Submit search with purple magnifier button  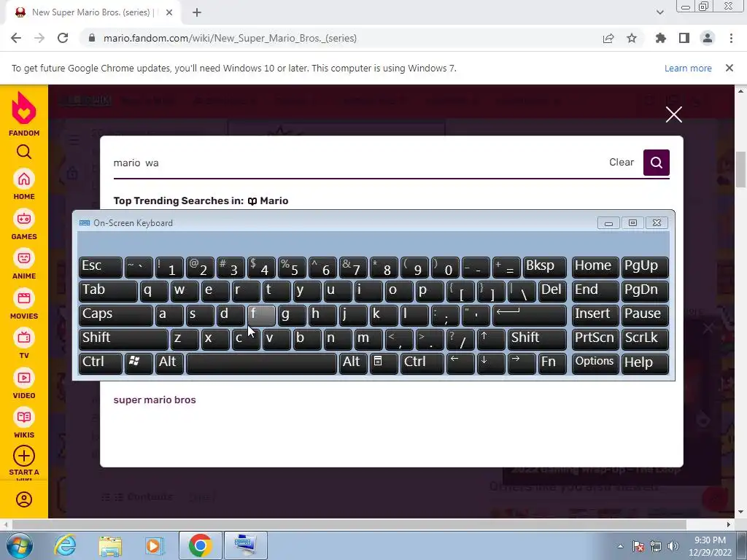pos(656,163)
